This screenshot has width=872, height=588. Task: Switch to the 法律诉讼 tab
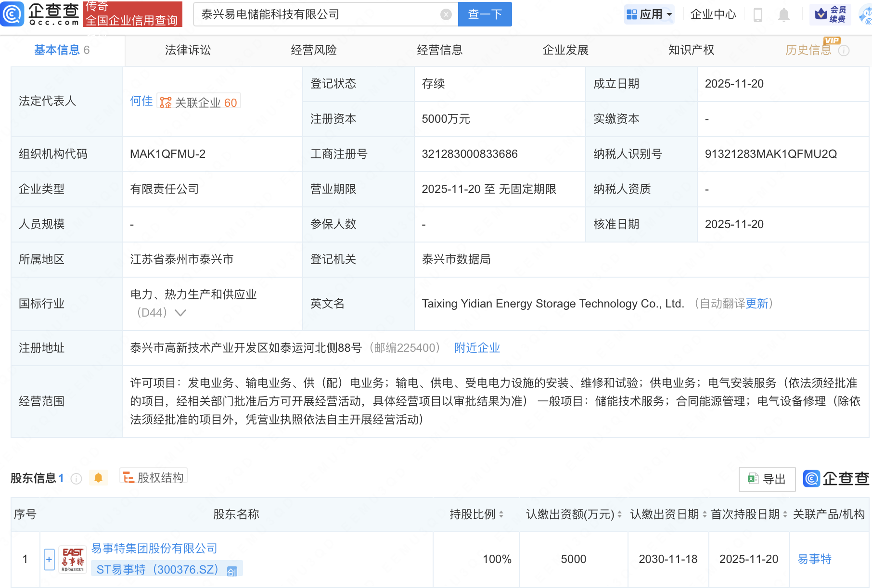[x=187, y=50]
